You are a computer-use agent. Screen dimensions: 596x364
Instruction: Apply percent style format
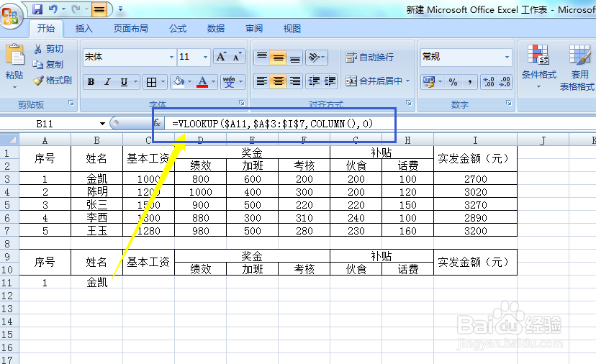click(x=453, y=82)
